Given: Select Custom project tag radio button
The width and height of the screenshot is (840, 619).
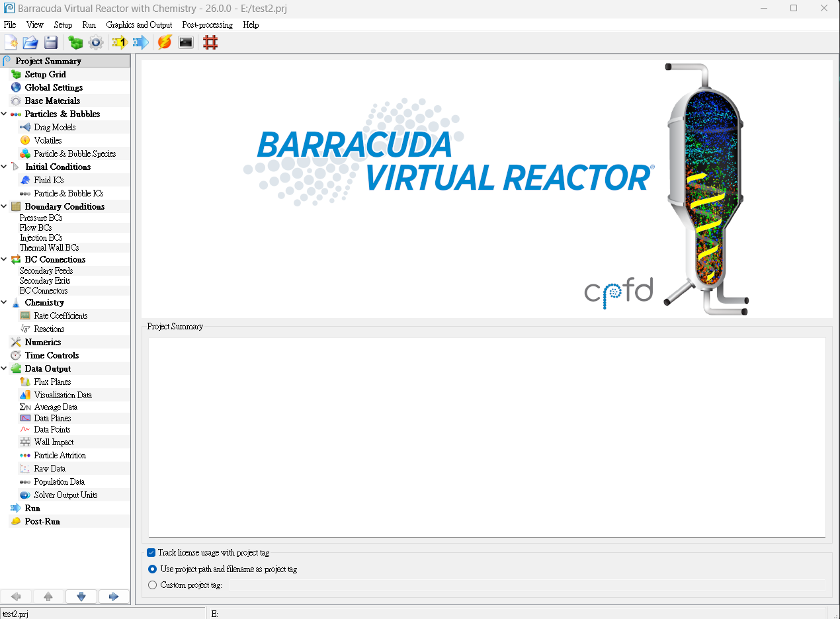Looking at the screenshot, I should click(153, 585).
